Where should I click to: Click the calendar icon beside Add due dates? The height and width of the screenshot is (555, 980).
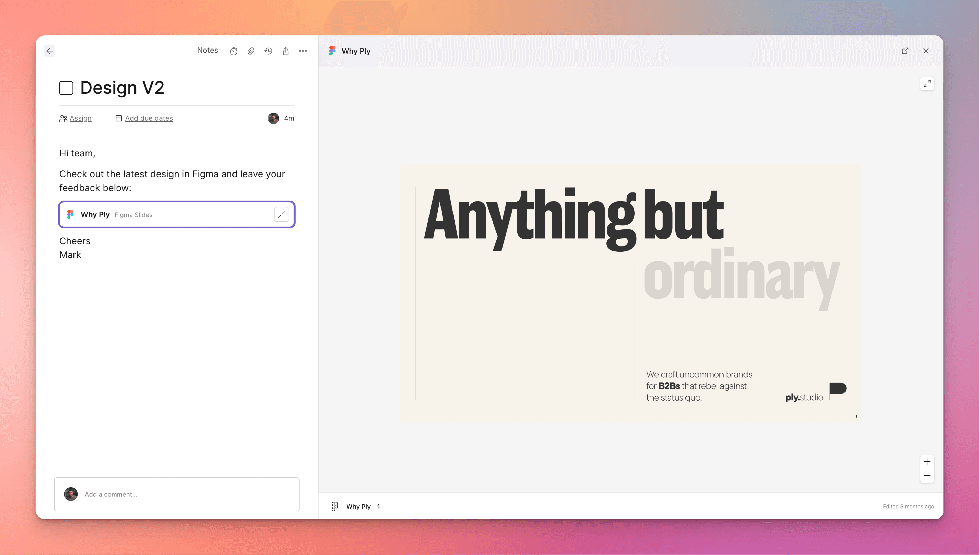[x=119, y=118]
